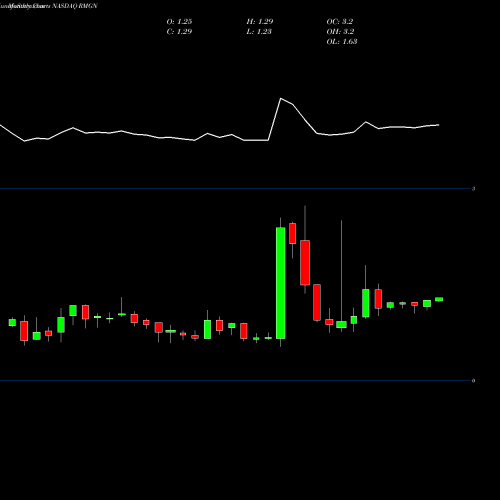The height and width of the screenshot is (500, 500).
Task: Select the close value C: 1.29
Action: (179, 32)
